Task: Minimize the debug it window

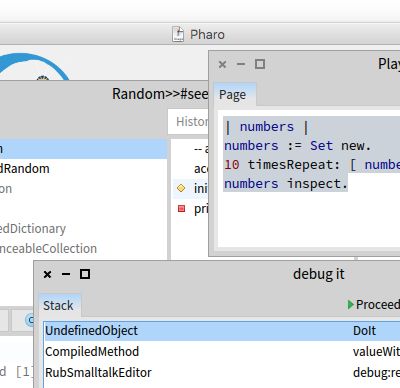Action: [66, 274]
